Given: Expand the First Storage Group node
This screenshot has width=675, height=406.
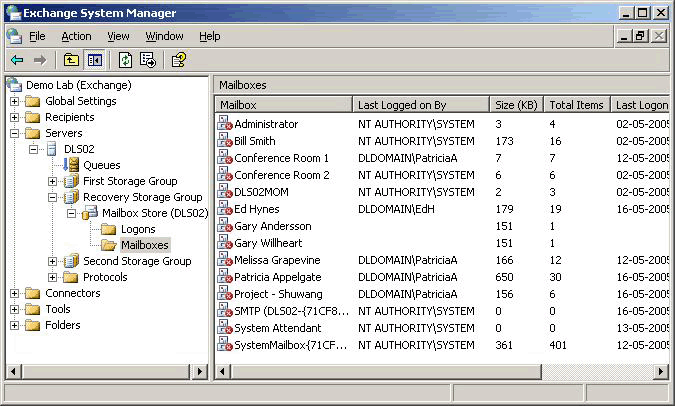Looking at the screenshot, I should [52, 181].
